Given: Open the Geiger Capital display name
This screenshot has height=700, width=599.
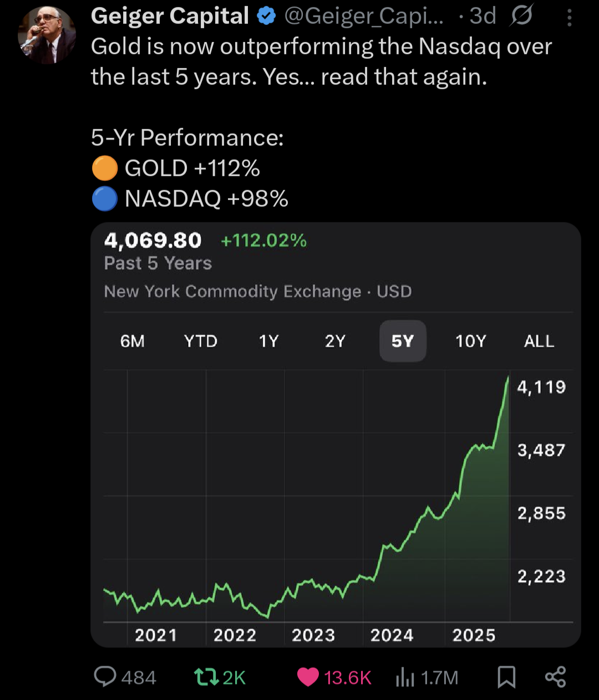Looking at the screenshot, I should pyautogui.click(x=170, y=17).
